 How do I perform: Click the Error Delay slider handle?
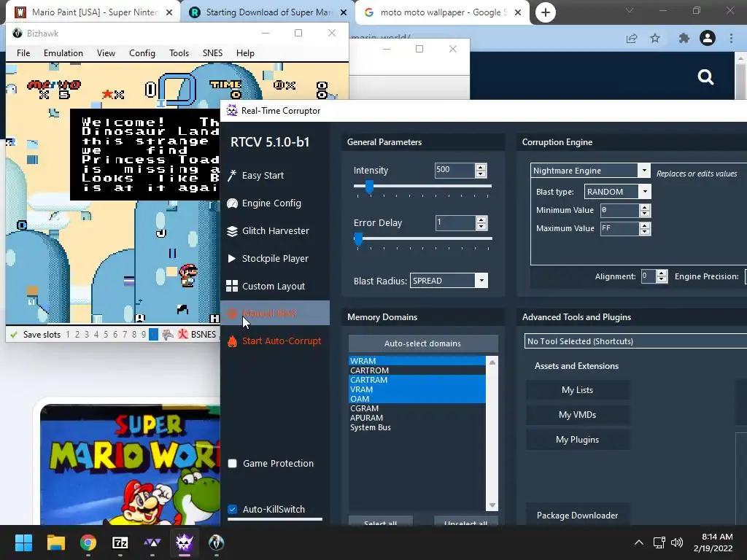[x=358, y=239]
